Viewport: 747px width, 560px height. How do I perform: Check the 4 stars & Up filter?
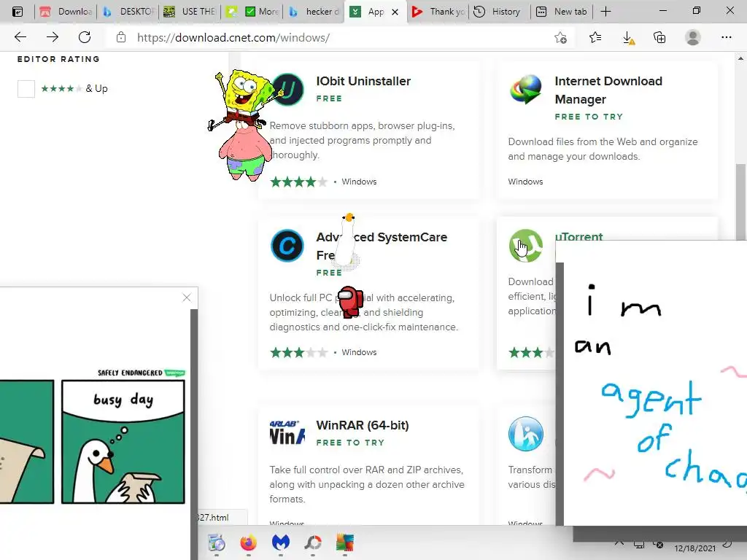26,88
